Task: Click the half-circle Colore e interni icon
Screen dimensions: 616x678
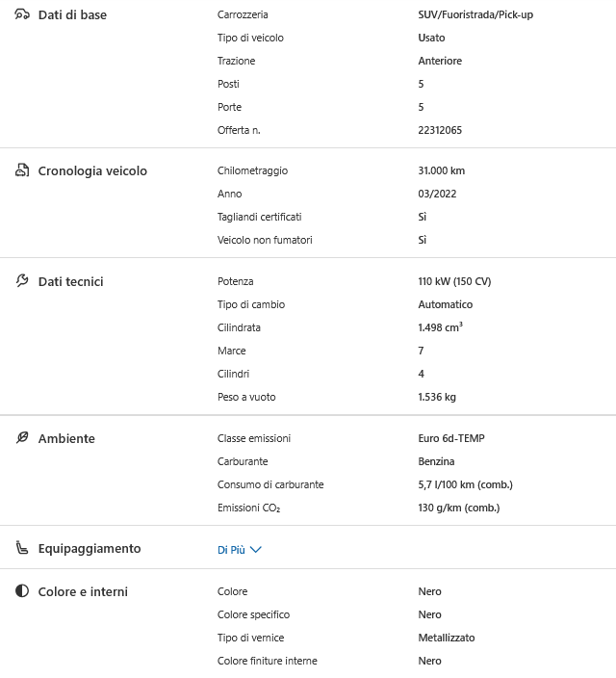Action: tap(22, 591)
